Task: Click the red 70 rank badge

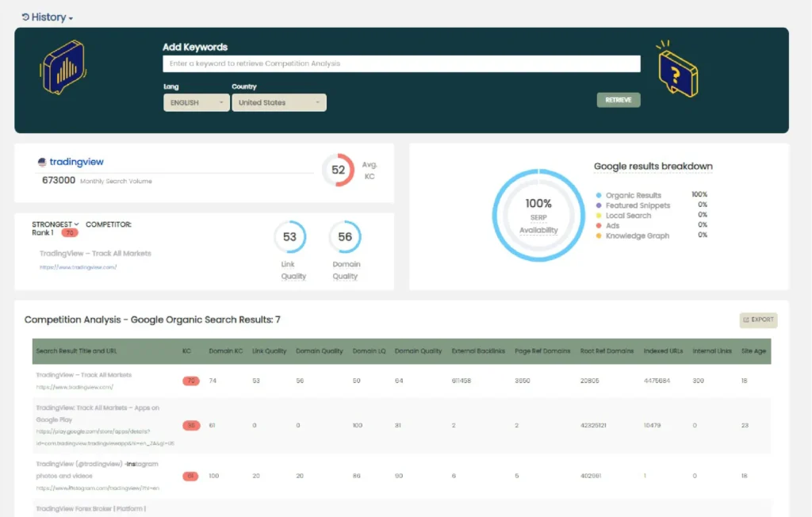Action: [70, 233]
